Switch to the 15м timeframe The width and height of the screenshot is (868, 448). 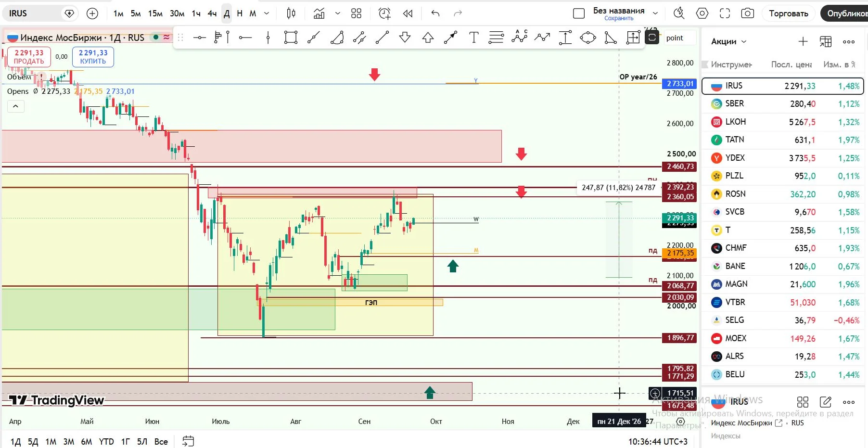click(x=155, y=13)
